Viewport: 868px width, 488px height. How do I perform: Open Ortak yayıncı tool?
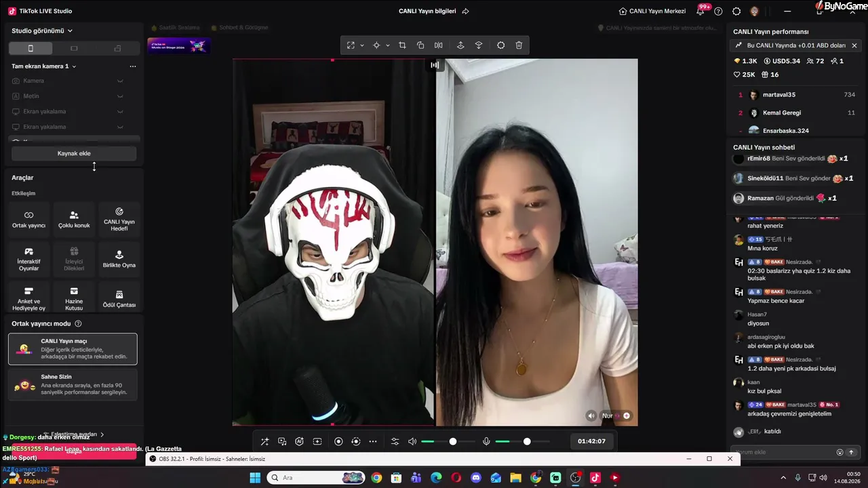(x=28, y=219)
